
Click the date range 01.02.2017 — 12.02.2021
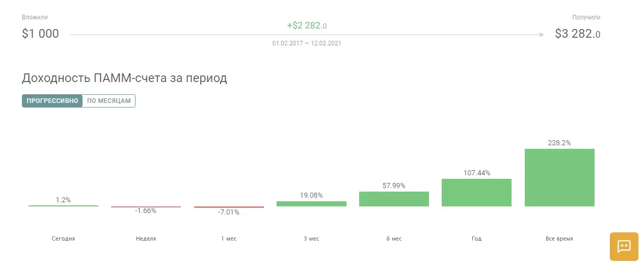[307, 43]
